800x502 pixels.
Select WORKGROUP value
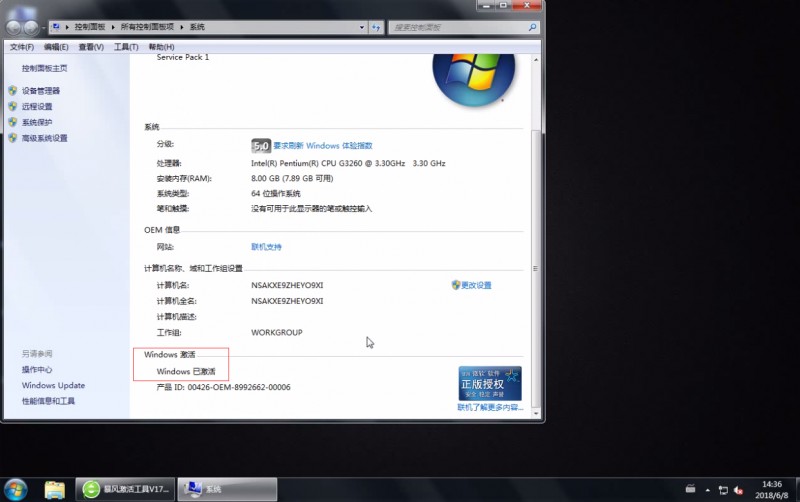tap(277, 332)
